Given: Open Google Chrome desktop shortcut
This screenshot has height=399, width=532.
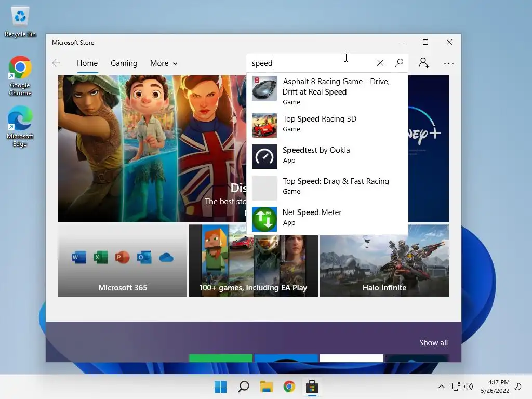Looking at the screenshot, I should [x=20, y=76].
